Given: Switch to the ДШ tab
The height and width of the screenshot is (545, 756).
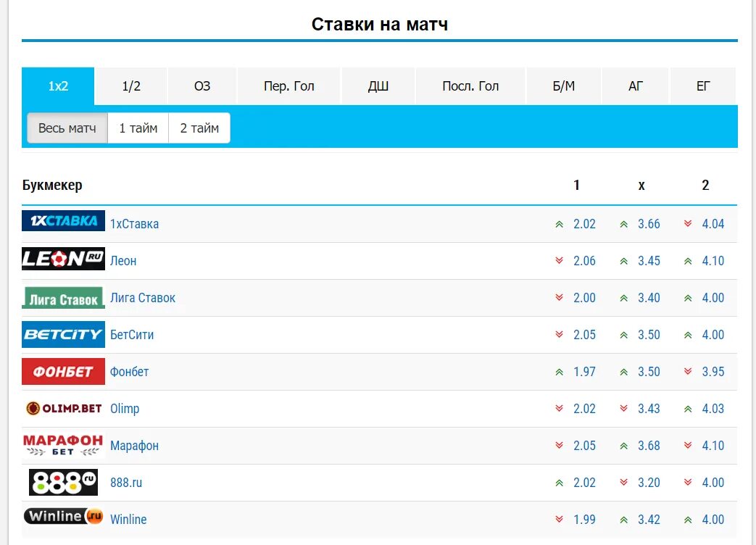Looking at the screenshot, I should click(x=378, y=86).
